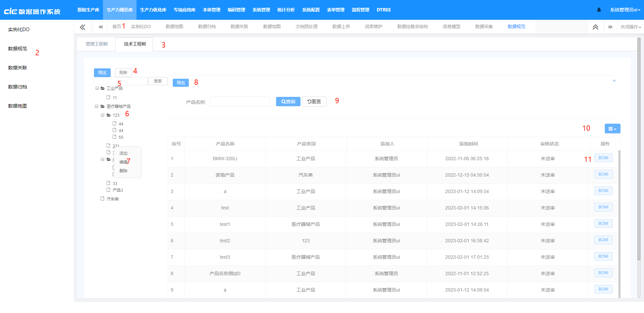Collapse the 123 folder node
Image resolution: width=644 pixels, height=313 pixels.
[103, 115]
